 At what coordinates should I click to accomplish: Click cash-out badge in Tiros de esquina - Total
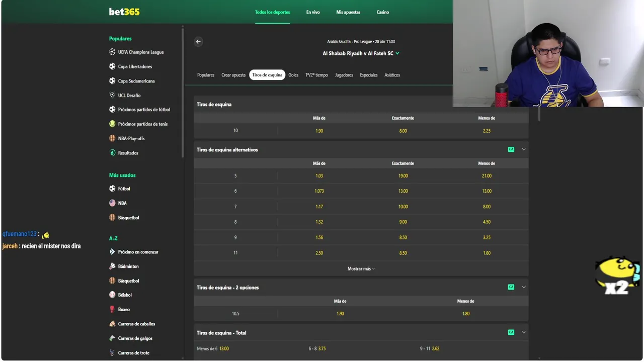(511, 332)
